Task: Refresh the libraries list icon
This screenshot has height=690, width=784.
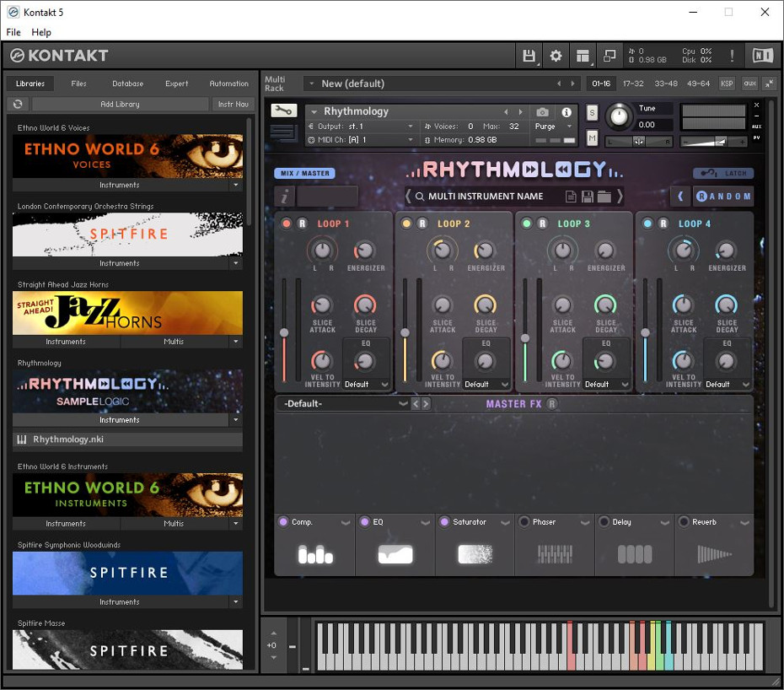Action: coord(18,104)
